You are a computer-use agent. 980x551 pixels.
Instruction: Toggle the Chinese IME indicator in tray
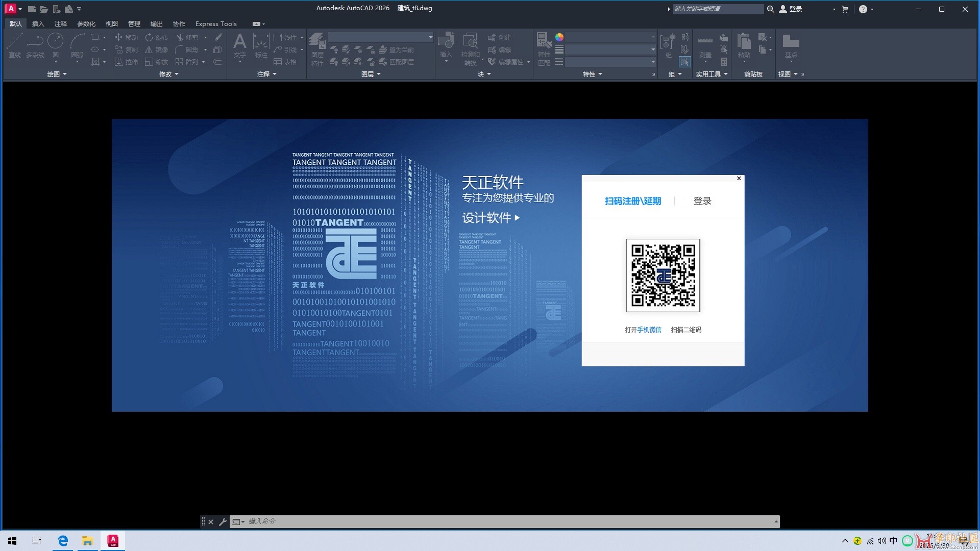pos(893,541)
